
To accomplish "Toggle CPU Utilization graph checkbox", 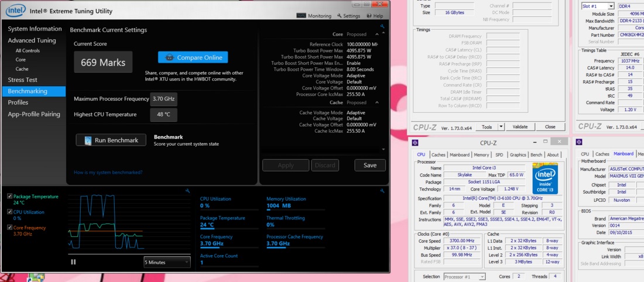I will (x=10, y=212).
